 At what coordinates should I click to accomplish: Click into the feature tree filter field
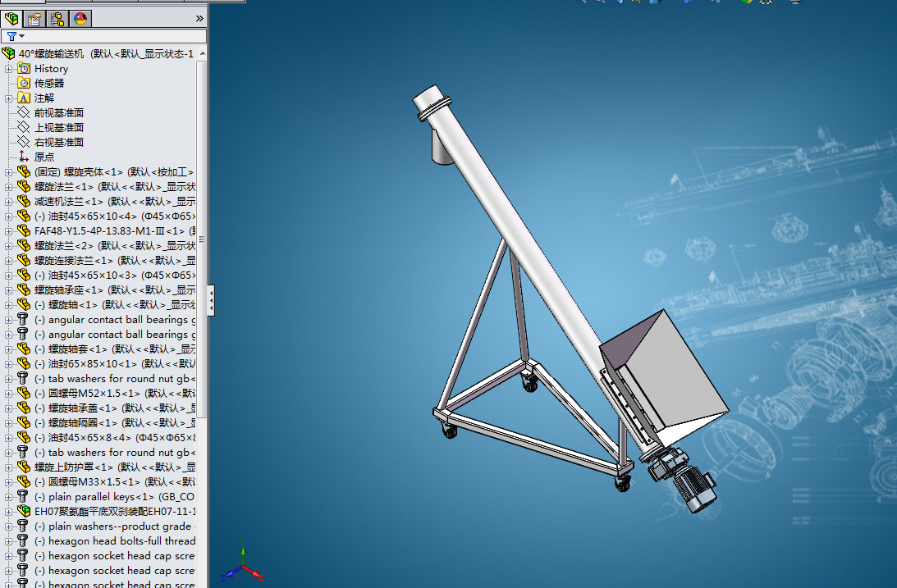pyautogui.click(x=103, y=36)
